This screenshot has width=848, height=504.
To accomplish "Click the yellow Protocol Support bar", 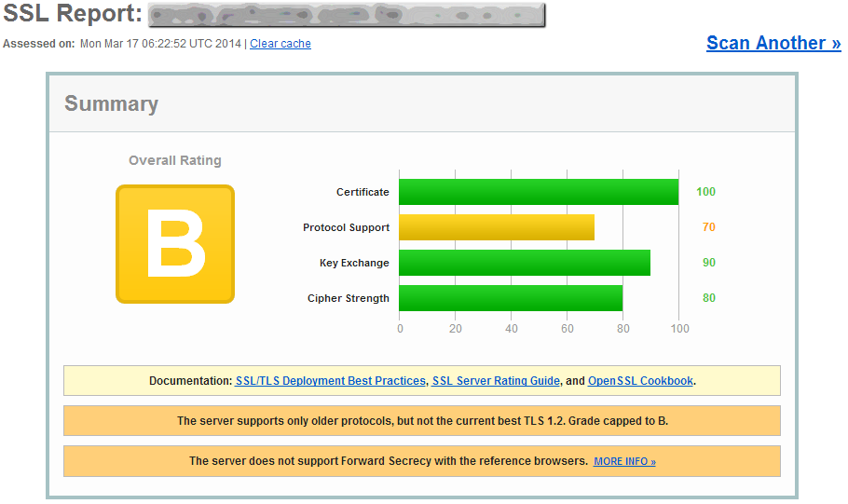I will [x=497, y=227].
